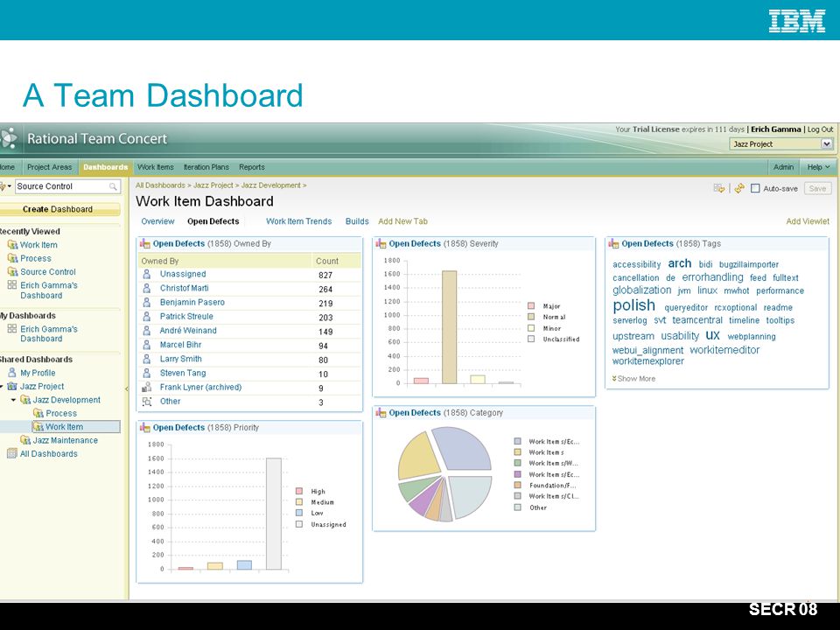Viewport: 840px width, 630px height.
Task: Click the Medium priority legend swatch
Action: [x=299, y=502]
